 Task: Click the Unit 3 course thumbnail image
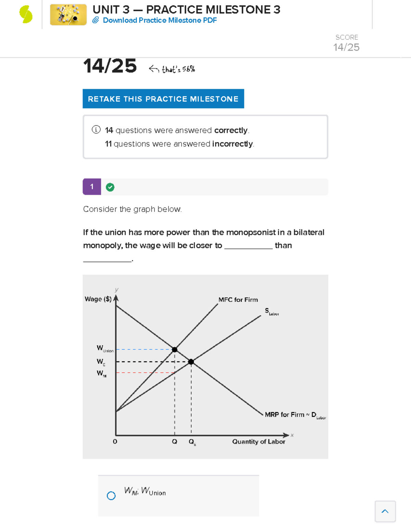pos(68,14)
